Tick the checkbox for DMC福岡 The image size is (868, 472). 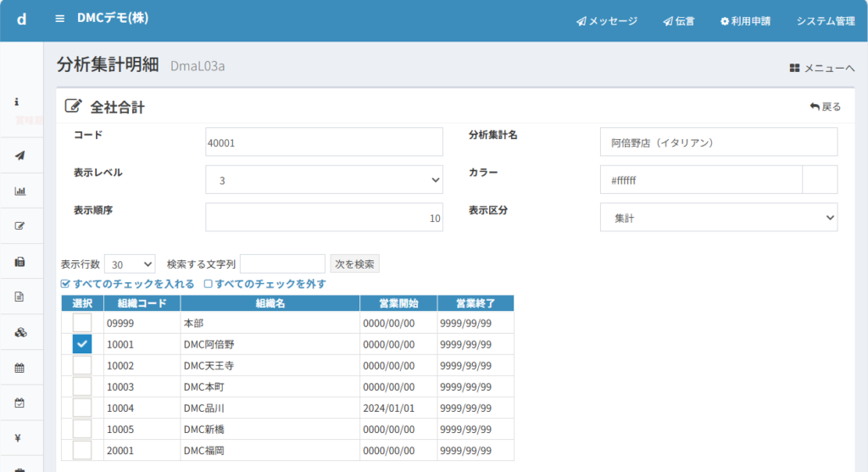click(x=81, y=450)
